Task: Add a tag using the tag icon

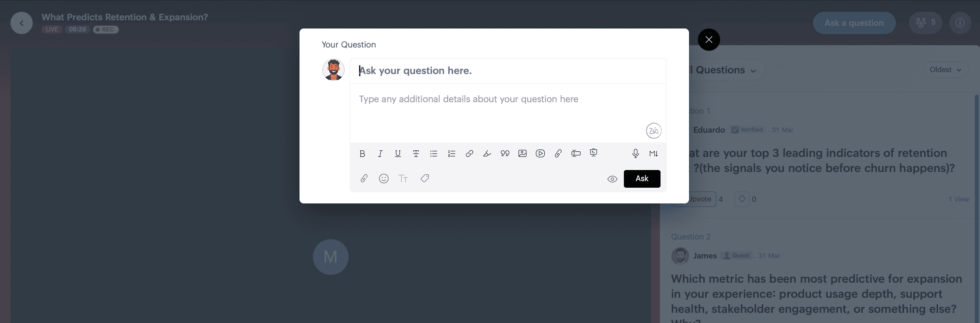Action: tap(425, 178)
